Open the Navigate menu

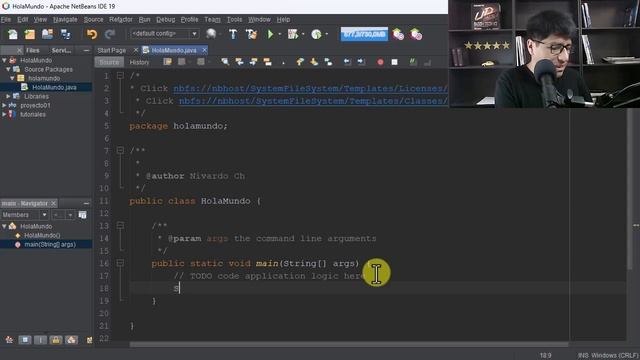click(x=65, y=19)
